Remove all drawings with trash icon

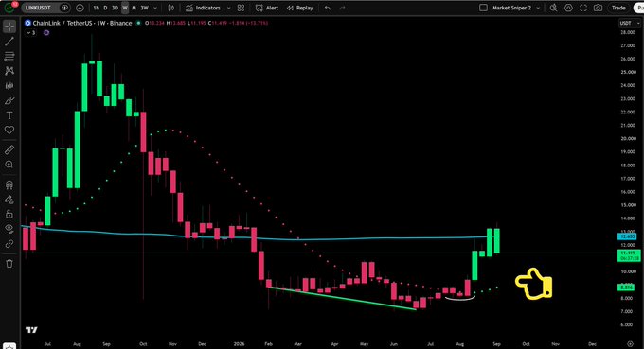point(9,263)
